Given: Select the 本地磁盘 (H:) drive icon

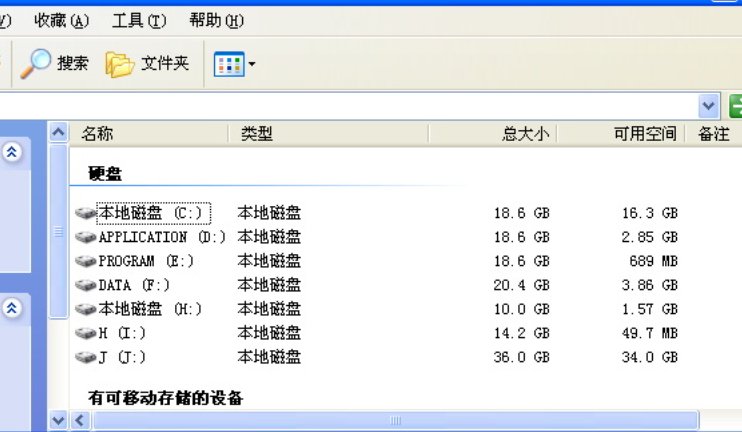Looking at the screenshot, I should (x=86, y=309).
